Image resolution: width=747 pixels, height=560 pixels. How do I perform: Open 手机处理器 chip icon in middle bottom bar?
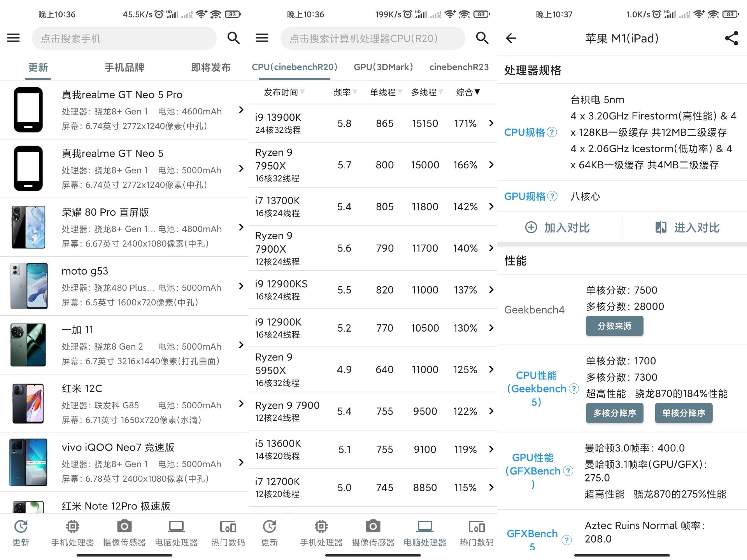321,527
